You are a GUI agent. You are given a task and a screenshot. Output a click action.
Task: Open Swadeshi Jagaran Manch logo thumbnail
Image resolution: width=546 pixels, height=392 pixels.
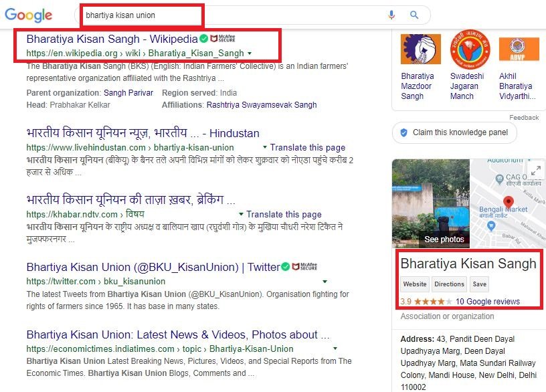pyautogui.click(x=469, y=49)
